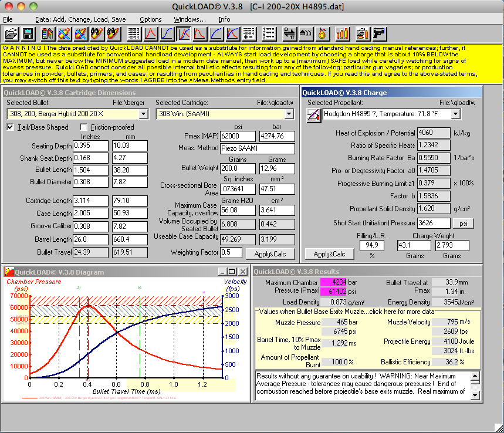504x433 pixels.
Task: Click the floppy disk save icon
Action: tap(28, 33)
